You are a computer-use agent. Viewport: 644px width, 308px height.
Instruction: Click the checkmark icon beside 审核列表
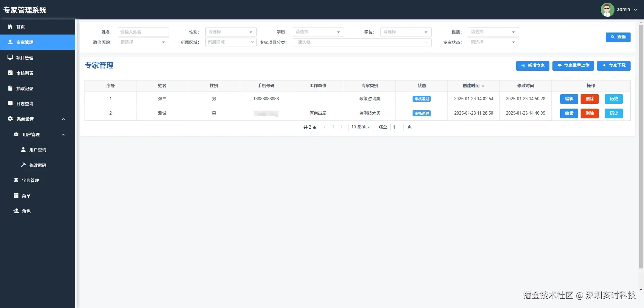pyautogui.click(x=10, y=73)
